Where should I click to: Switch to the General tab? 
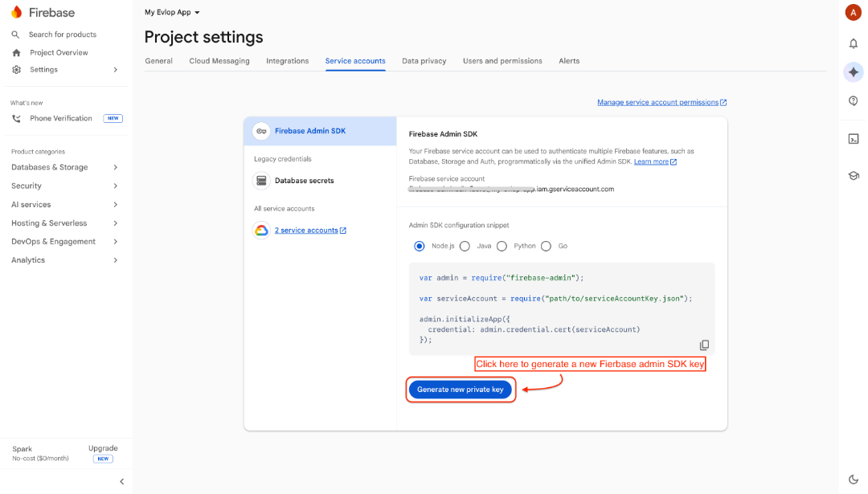coord(159,61)
